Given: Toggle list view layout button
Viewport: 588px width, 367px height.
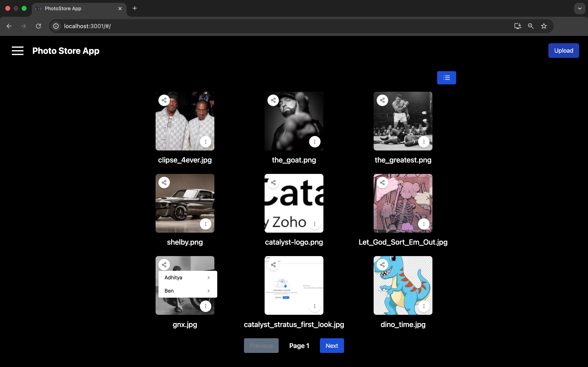Looking at the screenshot, I should click(x=446, y=78).
